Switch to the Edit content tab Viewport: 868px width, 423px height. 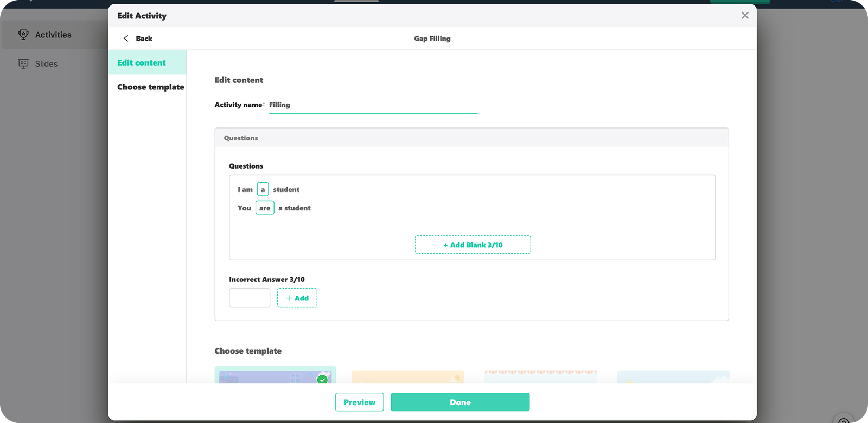coord(142,63)
